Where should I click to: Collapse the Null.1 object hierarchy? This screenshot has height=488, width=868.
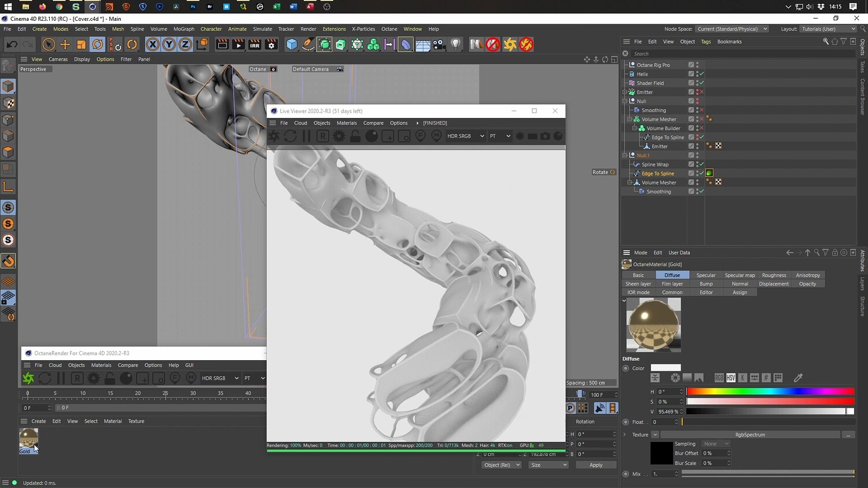click(624, 156)
